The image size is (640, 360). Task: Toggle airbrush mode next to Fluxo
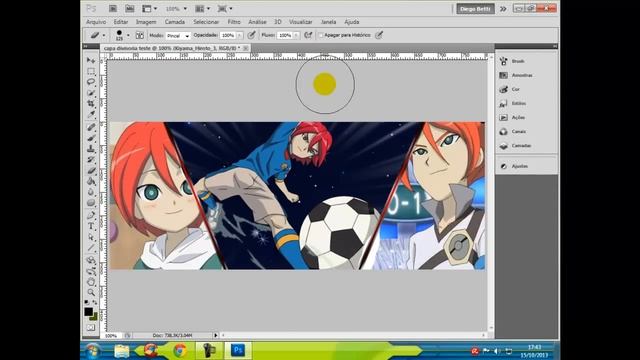coord(308,36)
